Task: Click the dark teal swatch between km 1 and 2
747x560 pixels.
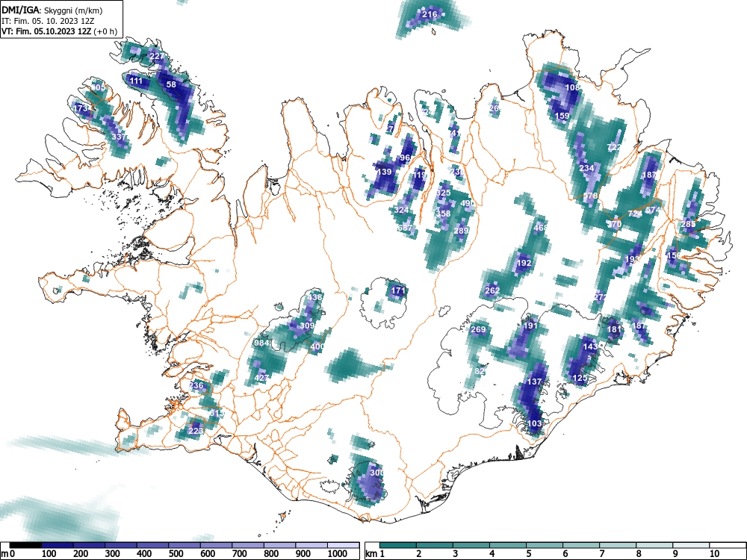Action: tap(398, 545)
